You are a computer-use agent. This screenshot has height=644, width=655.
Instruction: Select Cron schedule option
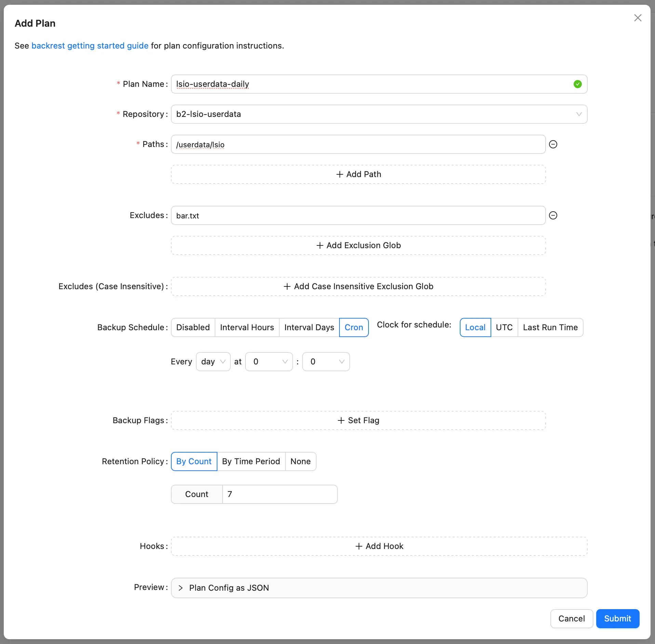(x=354, y=327)
